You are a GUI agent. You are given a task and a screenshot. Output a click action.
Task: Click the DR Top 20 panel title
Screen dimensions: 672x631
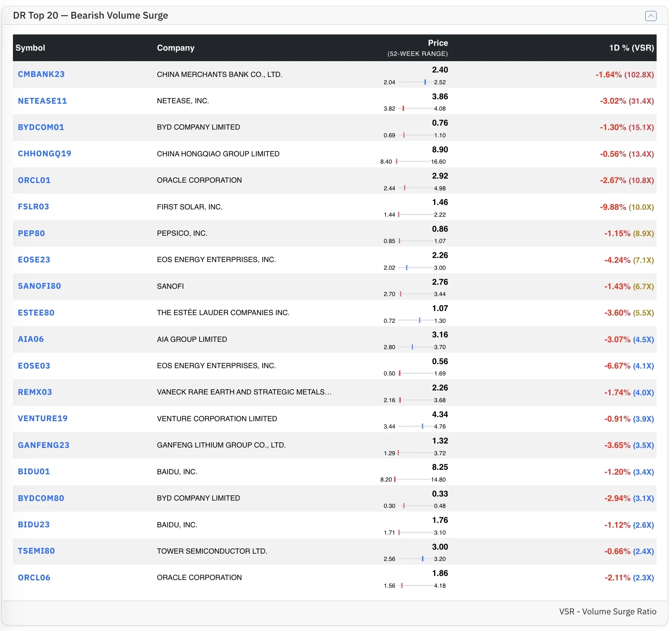pos(90,15)
